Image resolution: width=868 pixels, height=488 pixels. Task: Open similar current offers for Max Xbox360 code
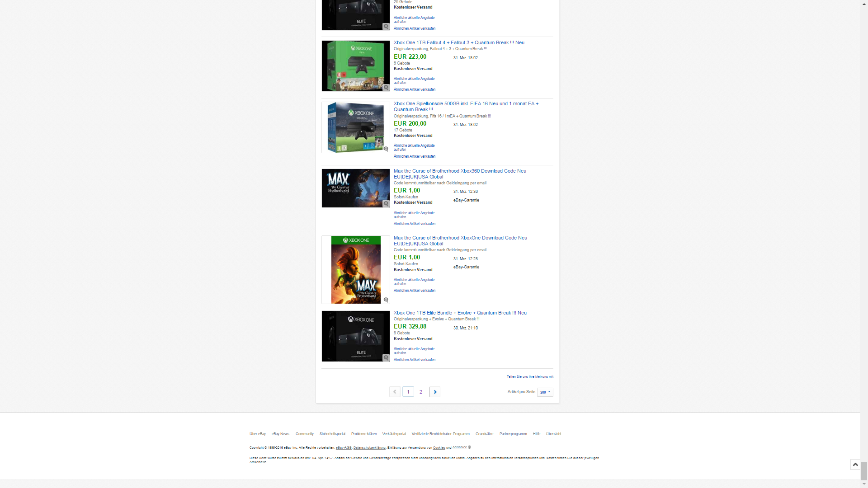pos(414,215)
